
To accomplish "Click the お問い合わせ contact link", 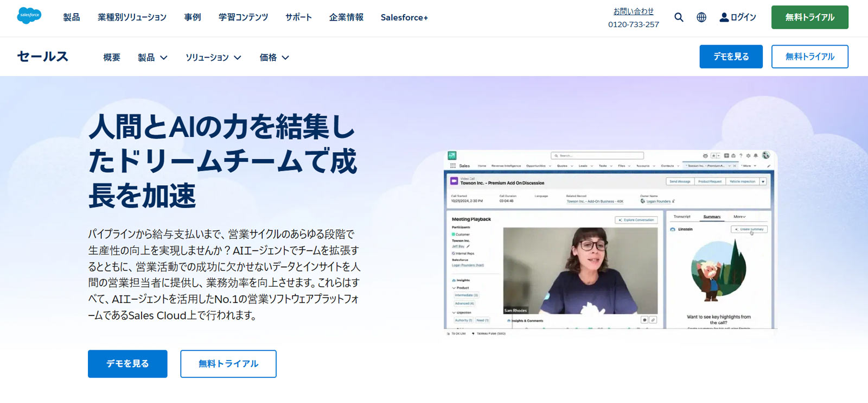I will tap(633, 11).
